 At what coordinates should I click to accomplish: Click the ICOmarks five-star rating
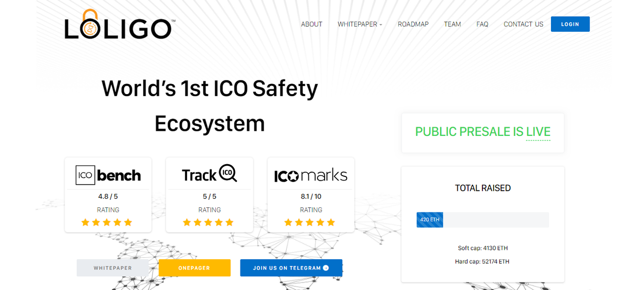click(x=309, y=222)
